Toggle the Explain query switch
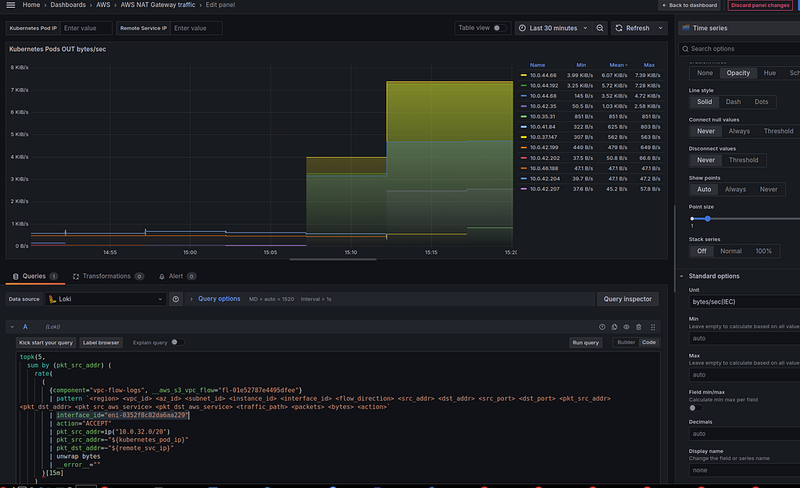Screen dimensions: 800x488 click(x=178, y=342)
